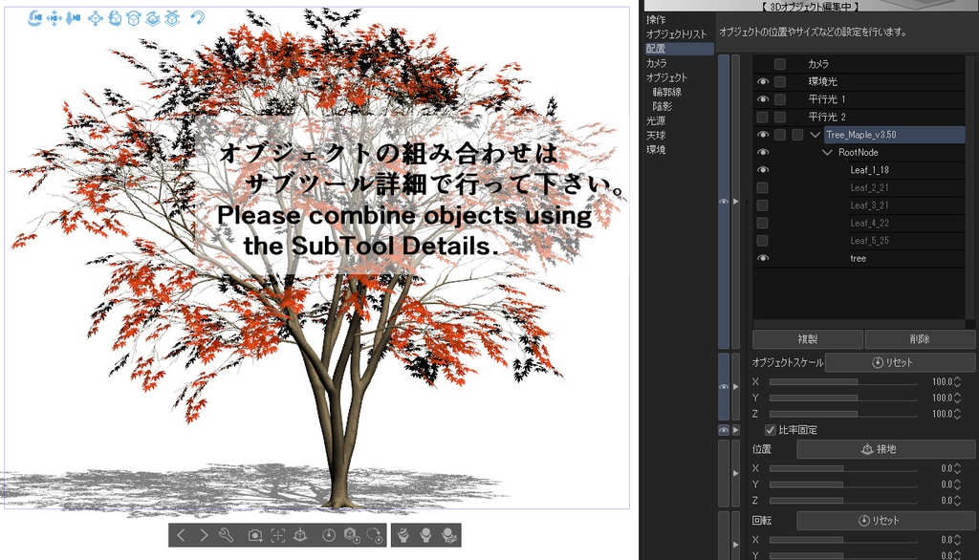The image size is (979, 560).
Task: Select the object rotate tool
Action: [x=116, y=15]
